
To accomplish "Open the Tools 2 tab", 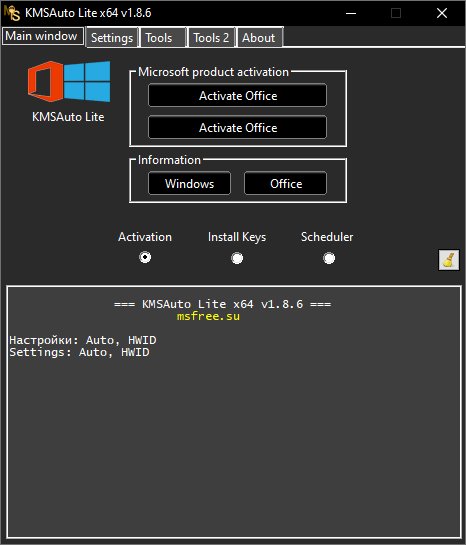I will tap(211, 38).
